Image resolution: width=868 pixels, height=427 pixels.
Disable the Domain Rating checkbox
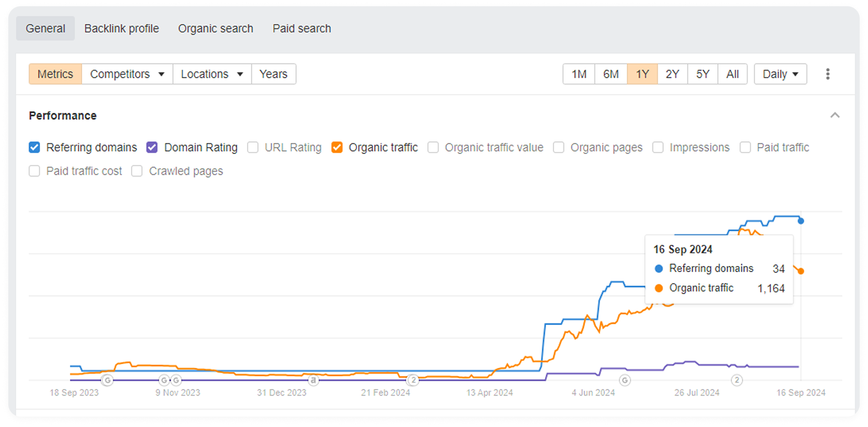[x=152, y=148]
